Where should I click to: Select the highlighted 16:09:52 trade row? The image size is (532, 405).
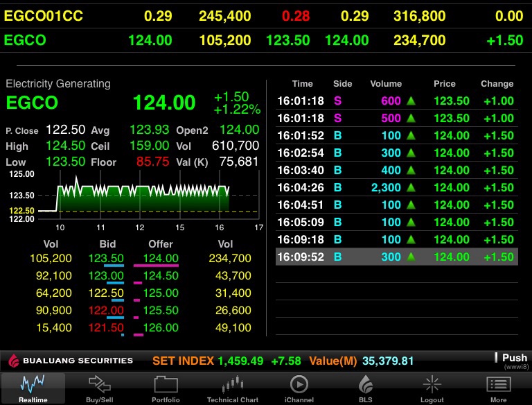pos(397,257)
